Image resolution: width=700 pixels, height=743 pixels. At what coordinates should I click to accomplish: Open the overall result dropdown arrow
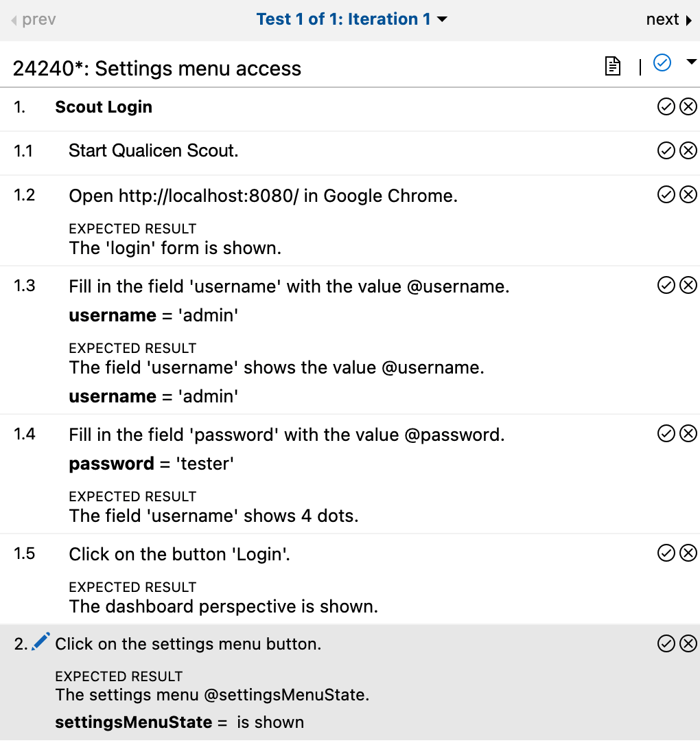tap(692, 61)
